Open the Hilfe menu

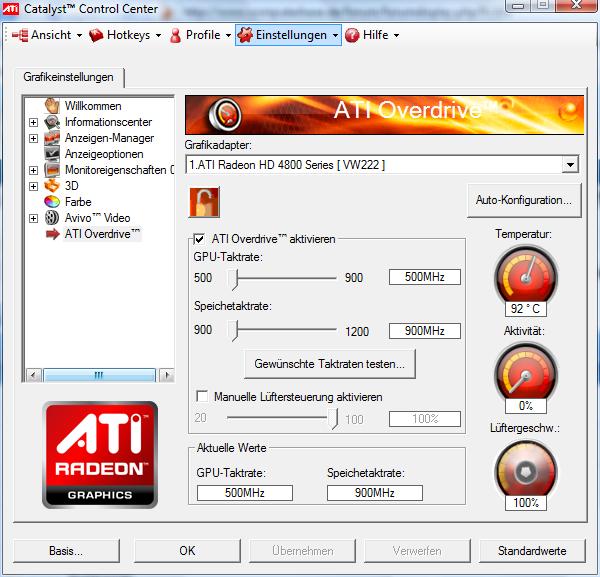[372, 35]
